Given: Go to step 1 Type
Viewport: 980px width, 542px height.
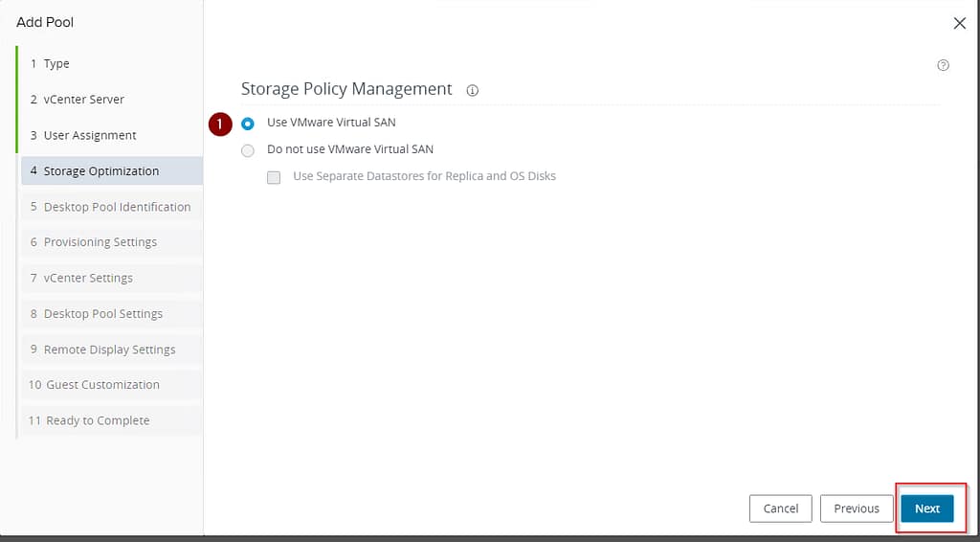Looking at the screenshot, I should click(56, 64).
